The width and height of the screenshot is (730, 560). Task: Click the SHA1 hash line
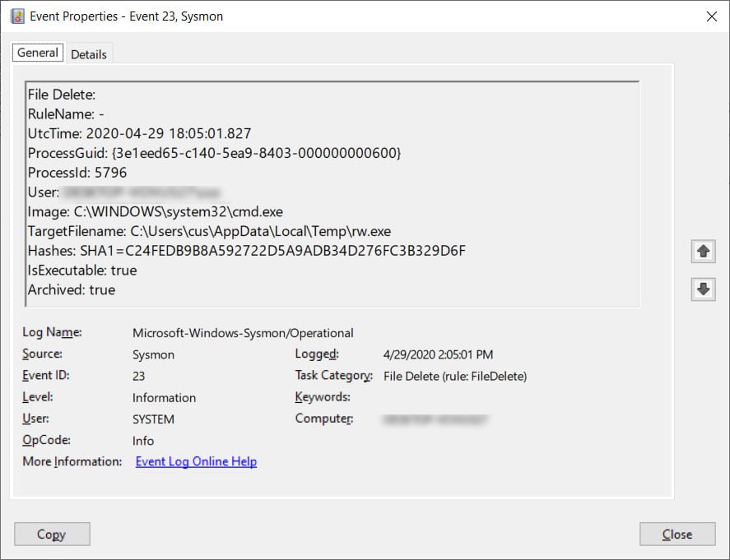click(247, 251)
